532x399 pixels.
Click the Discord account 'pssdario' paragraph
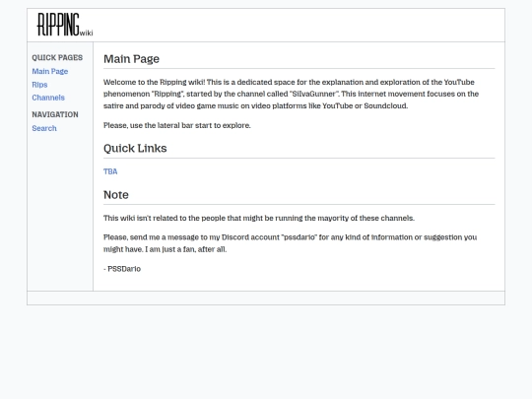(x=290, y=243)
